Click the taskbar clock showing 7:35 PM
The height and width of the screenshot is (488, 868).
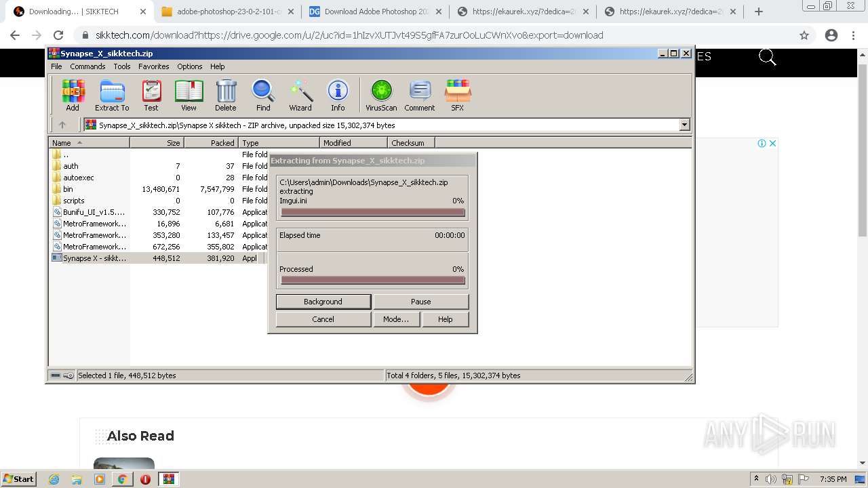(833, 479)
